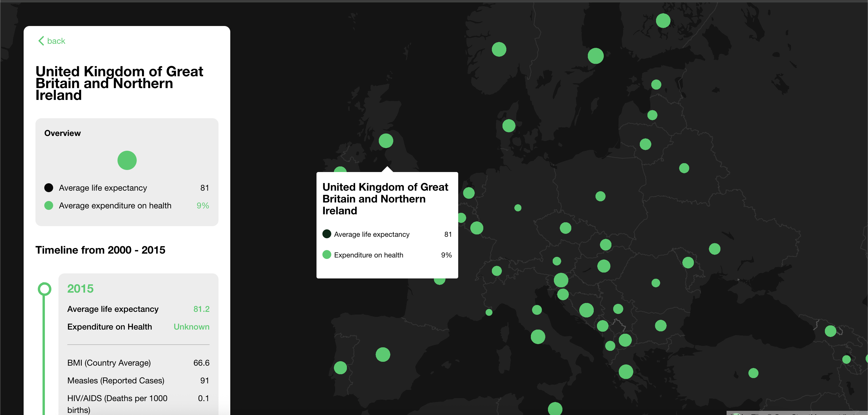Image resolution: width=868 pixels, height=415 pixels.
Task: Select the Lithuania map marker dot
Action: coord(645,144)
